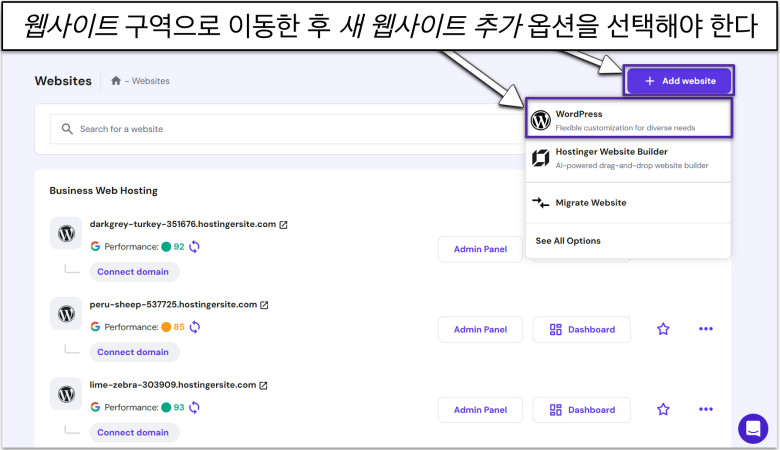The width and height of the screenshot is (780, 450).
Task: Favorite the lime-zebra-303909 website with star
Action: 663,409
